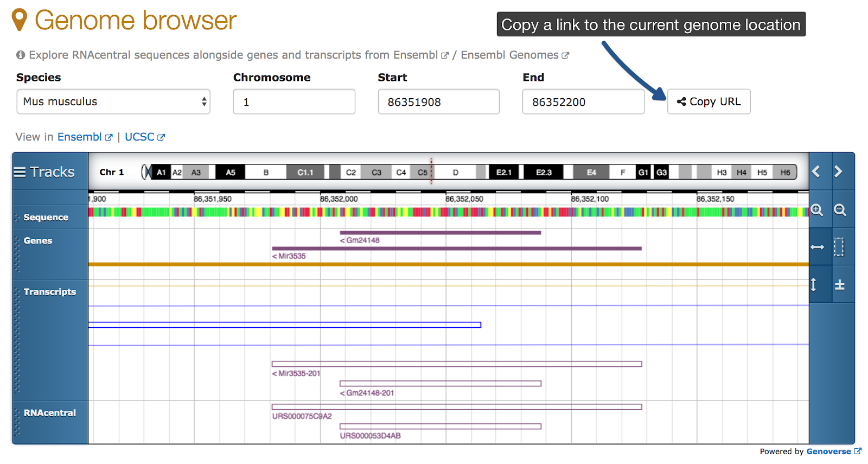Screen dimensions: 868x464
Task: Select the Sequence track label
Action: pos(46,217)
